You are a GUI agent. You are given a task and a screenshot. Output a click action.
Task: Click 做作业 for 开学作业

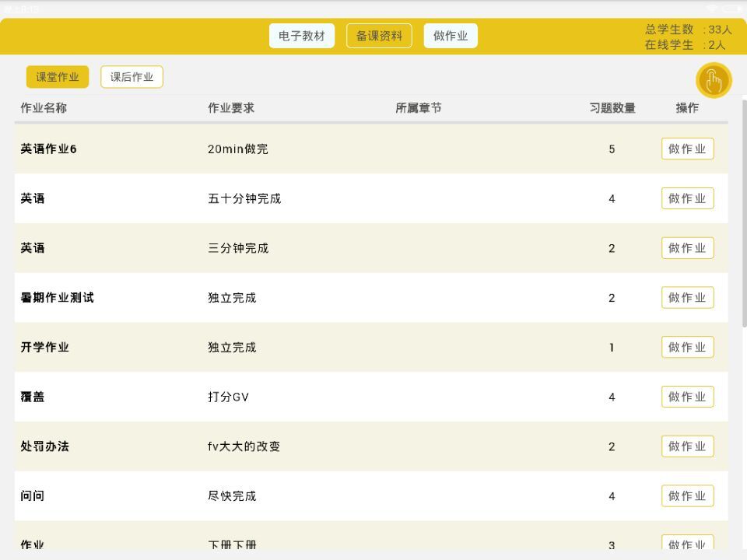point(687,347)
